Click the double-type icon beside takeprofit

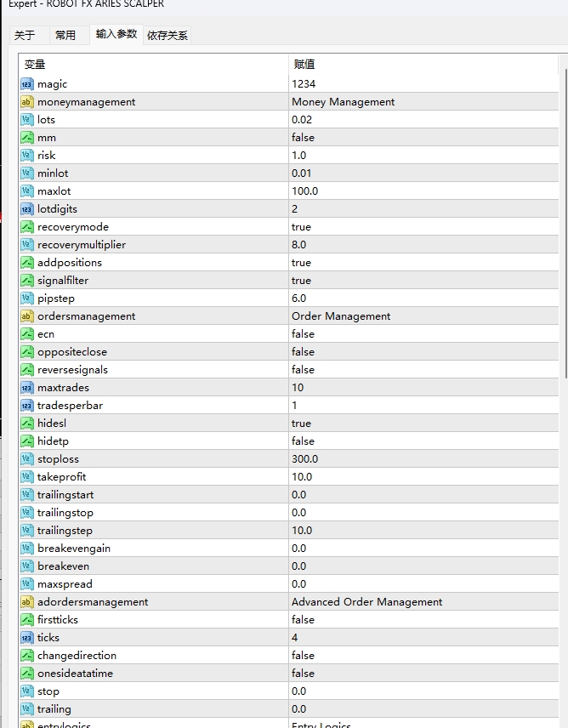pyautogui.click(x=26, y=477)
